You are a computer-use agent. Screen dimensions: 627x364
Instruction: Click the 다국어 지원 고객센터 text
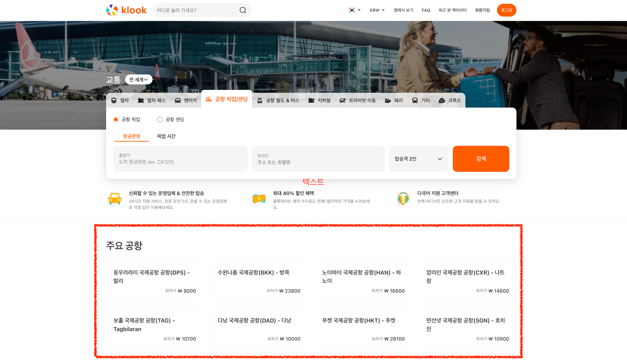pos(438,193)
